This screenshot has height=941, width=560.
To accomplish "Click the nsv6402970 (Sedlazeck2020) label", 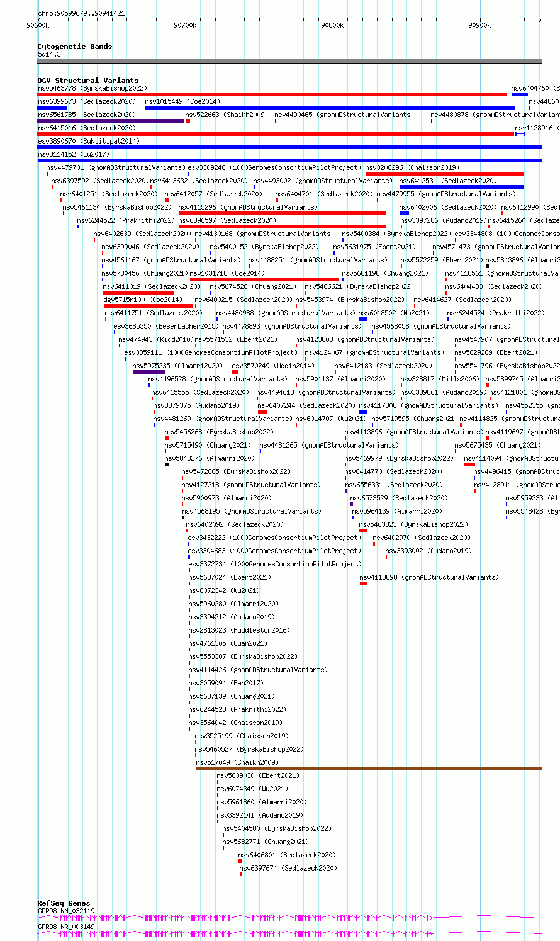I will click(422, 538).
